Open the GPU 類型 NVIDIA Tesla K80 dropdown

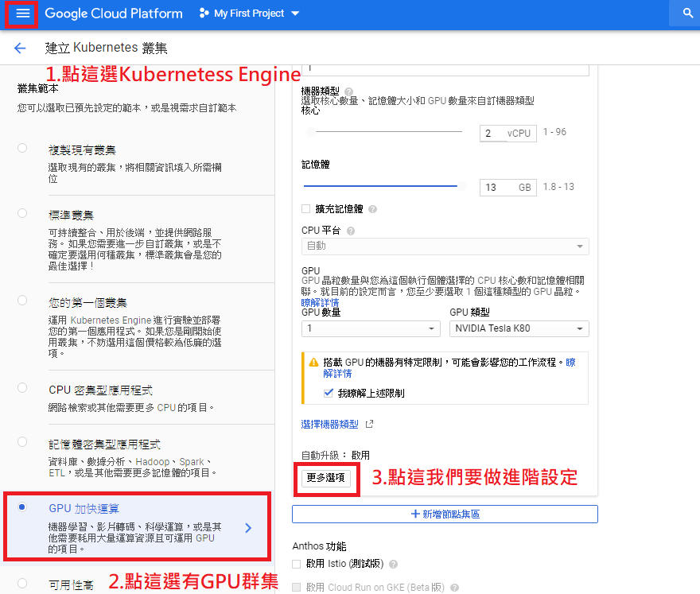click(519, 329)
